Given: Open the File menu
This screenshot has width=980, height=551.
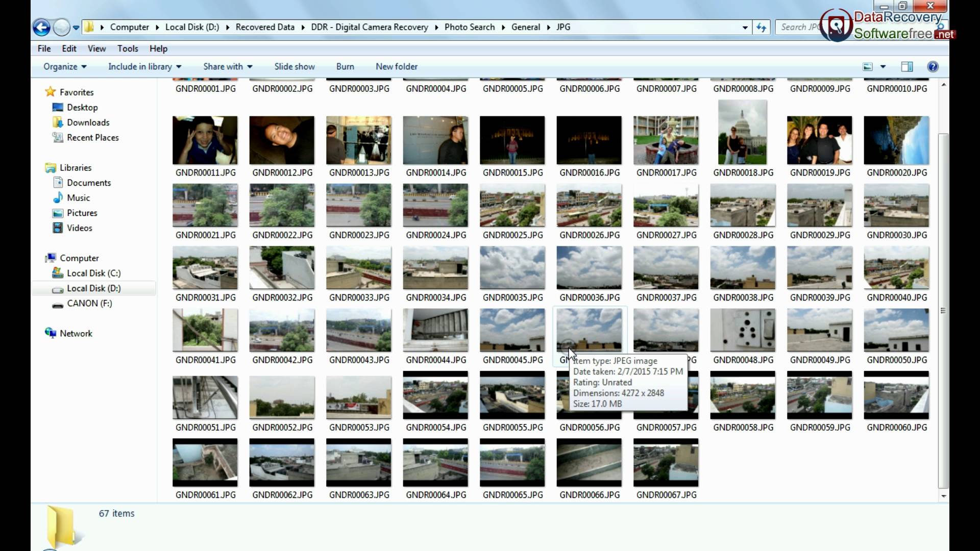Looking at the screenshot, I should pyautogui.click(x=44, y=48).
